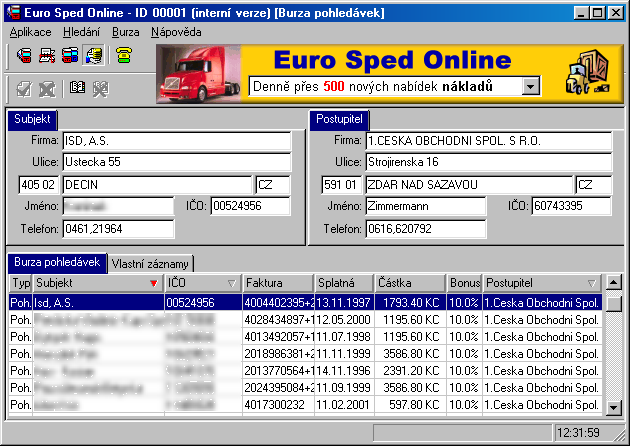This screenshot has width=630, height=446.
Task: Click the Subjekt Ulice field 'Ustecka 55'
Action: [177, 162]
